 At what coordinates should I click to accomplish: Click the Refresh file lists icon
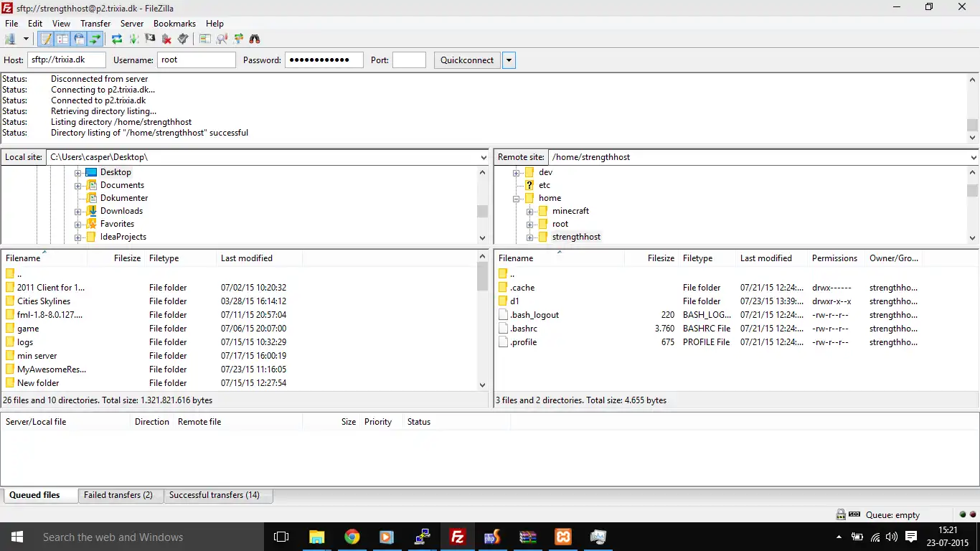coord(116,39)
